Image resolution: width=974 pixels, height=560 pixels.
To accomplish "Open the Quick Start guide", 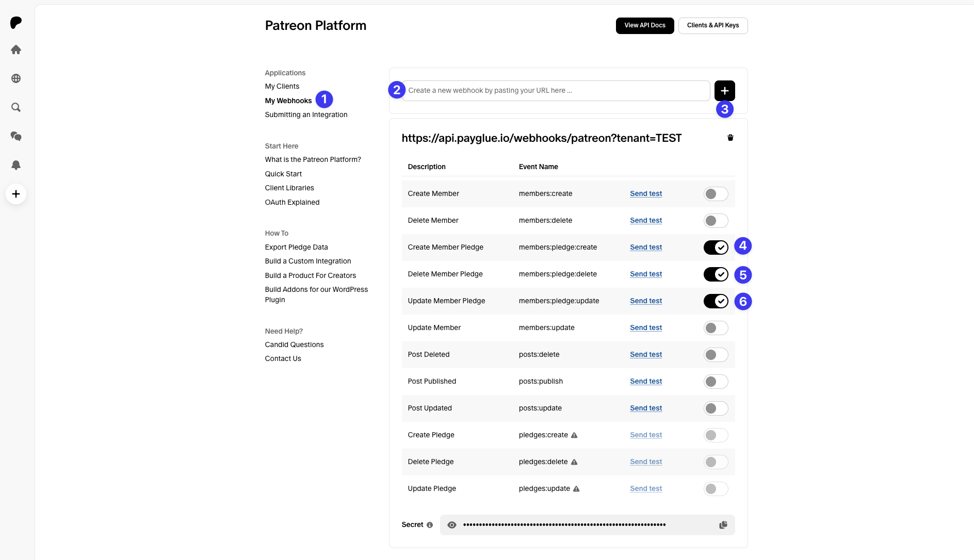I will (x=284, y=174).
